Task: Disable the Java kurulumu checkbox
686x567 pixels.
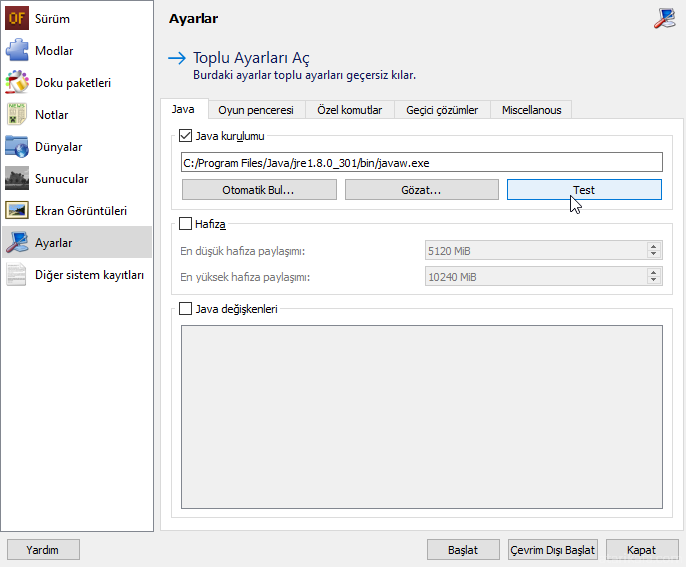Action: pos(186,136)
